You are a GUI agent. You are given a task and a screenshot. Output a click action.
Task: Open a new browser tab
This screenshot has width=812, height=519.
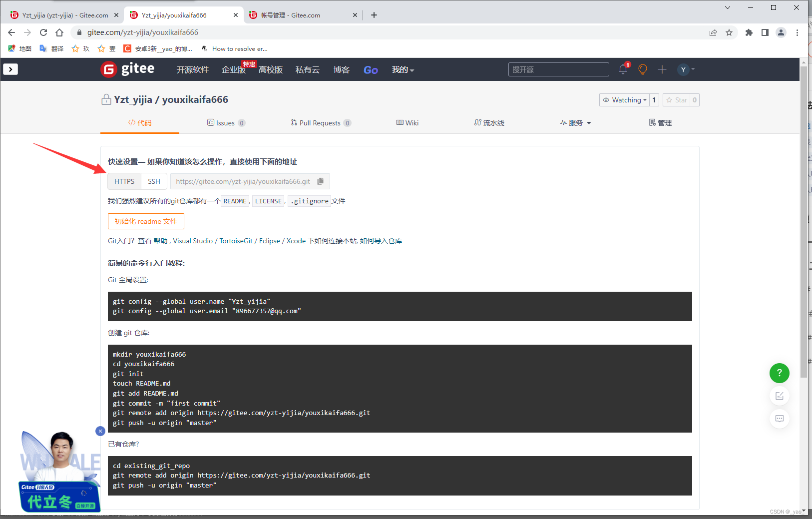tap(374, 15)
